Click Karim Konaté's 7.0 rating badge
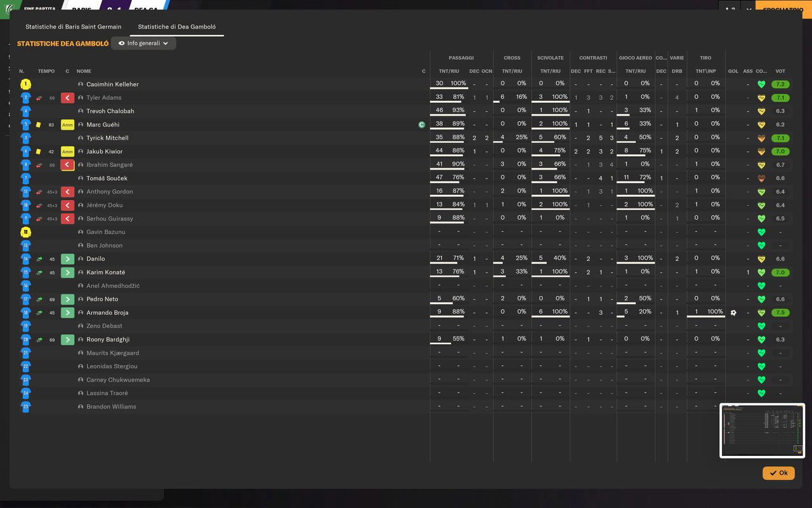The height and width of the screenshot is (508, 812). click(x=780, y=272)
